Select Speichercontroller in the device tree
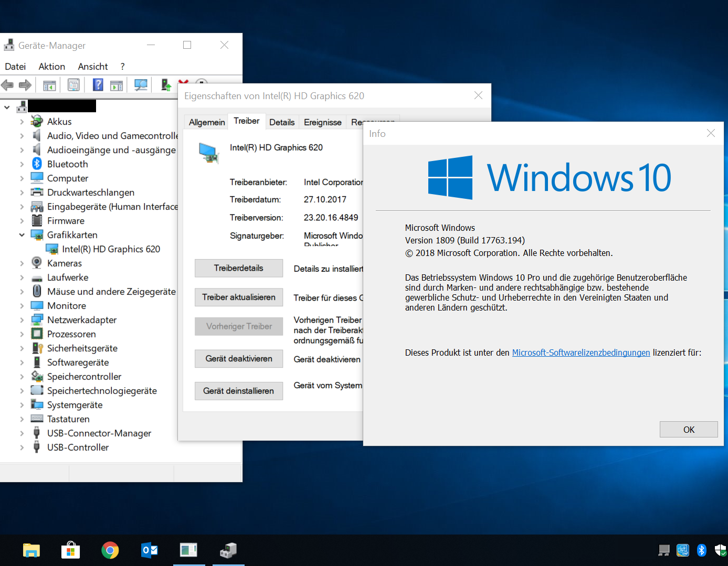 pyautogui.click(x=84, y=377)
